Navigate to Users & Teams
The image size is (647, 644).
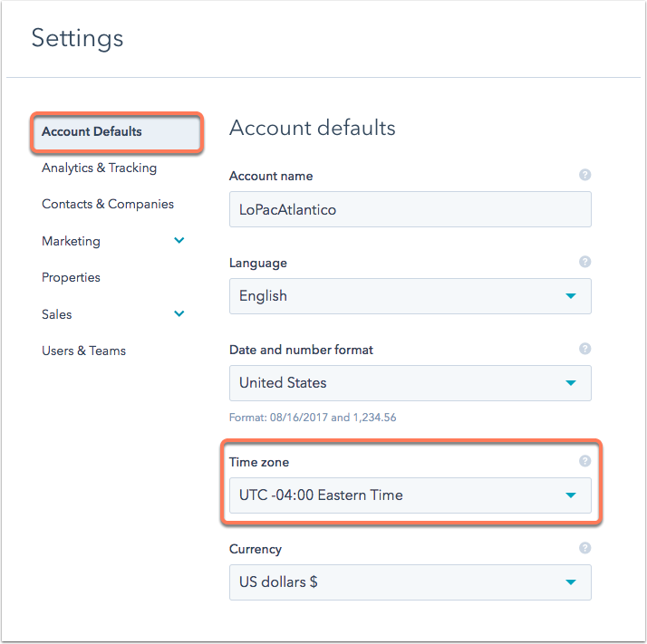click(x=83, y=351)
